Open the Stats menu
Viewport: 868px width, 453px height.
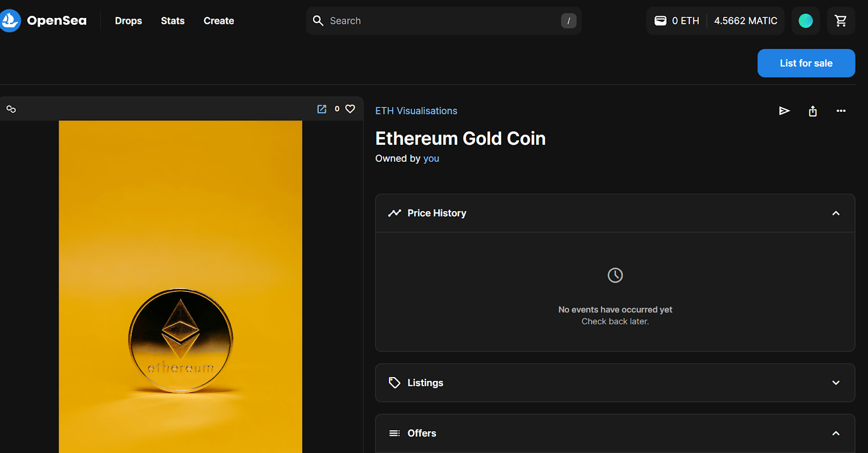(173, 21)
